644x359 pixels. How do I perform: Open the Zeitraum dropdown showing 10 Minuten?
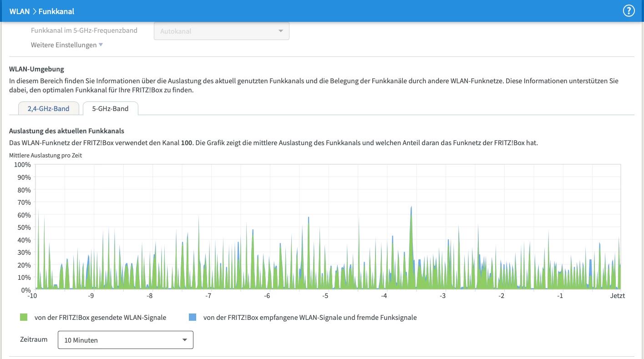pos(126,340)
